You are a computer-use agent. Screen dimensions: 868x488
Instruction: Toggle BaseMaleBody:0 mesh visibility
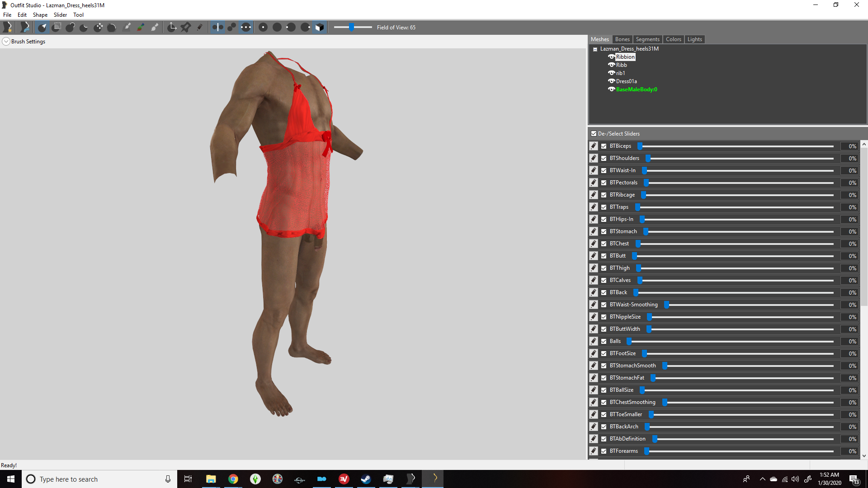611,89
